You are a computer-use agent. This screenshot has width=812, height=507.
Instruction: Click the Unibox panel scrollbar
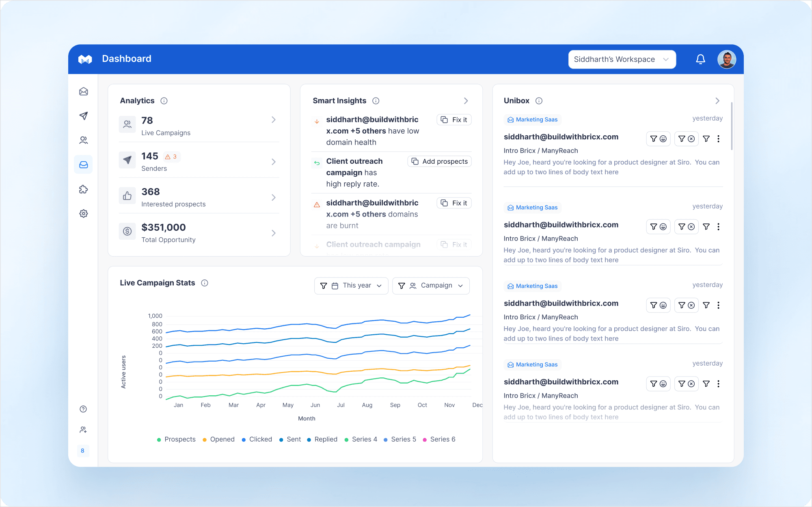[x=732, y=126]
